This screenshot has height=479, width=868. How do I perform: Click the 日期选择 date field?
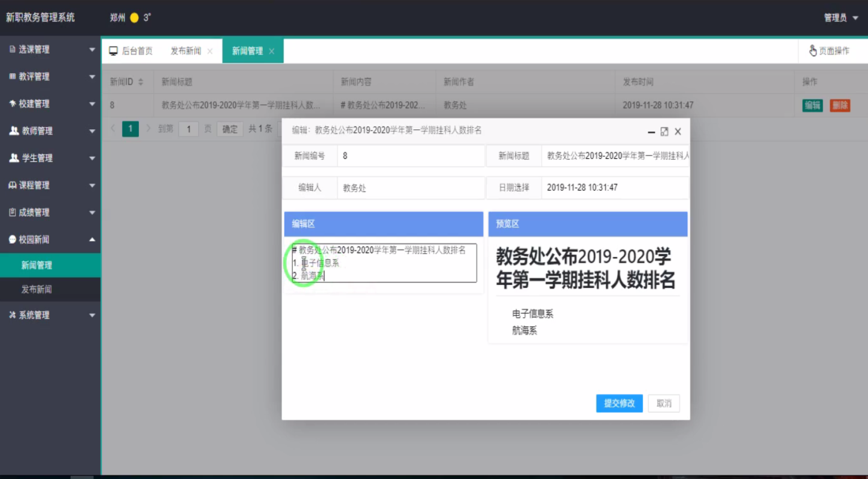click(x=615, y=187)
